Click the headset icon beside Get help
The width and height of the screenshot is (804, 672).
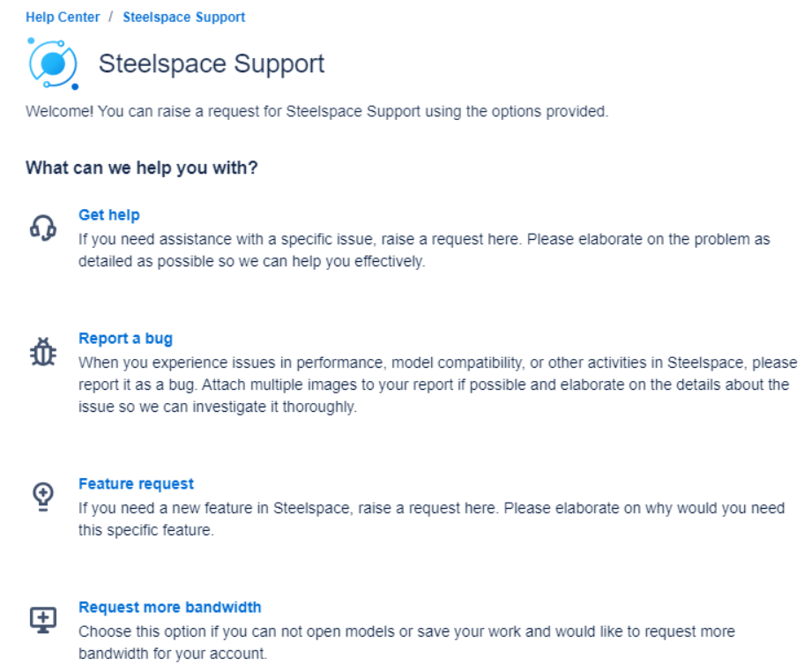[x=43, y=228]
